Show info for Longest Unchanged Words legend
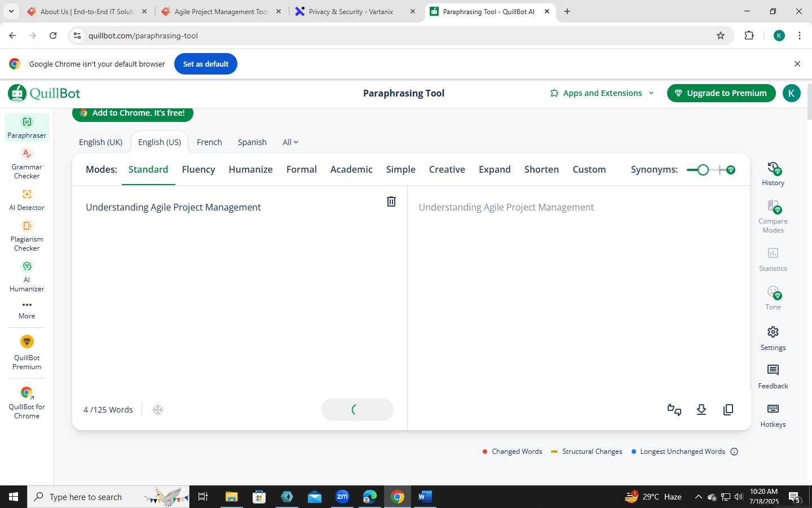 (734, 452)
